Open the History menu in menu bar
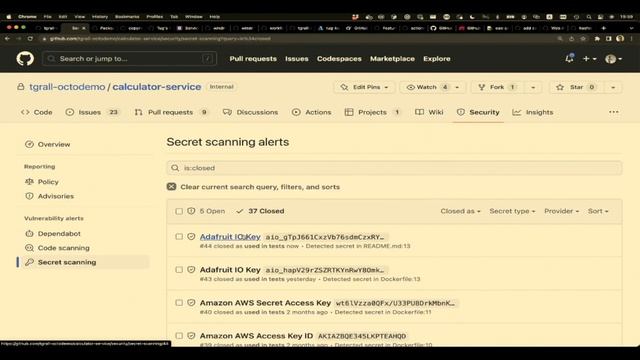Screen dimensions: 640x360 100,17
